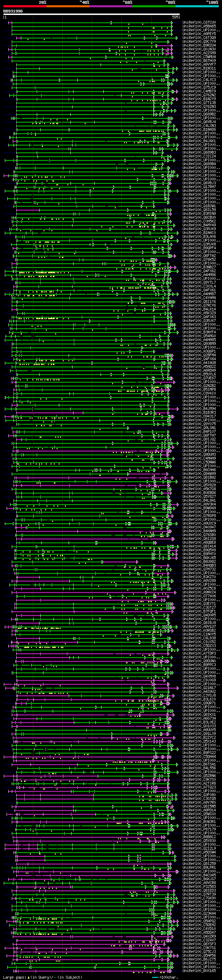Viewport: 222px width, 980px height.
Task: Open the UniRef100_C6TCU0 hit label
Action: point(199,23)
